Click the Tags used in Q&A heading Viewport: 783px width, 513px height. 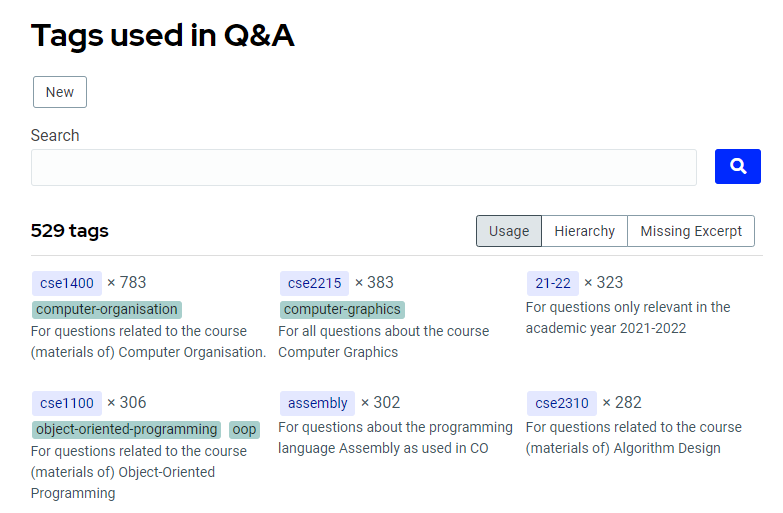pyautogui.click(x=162, y=36)
